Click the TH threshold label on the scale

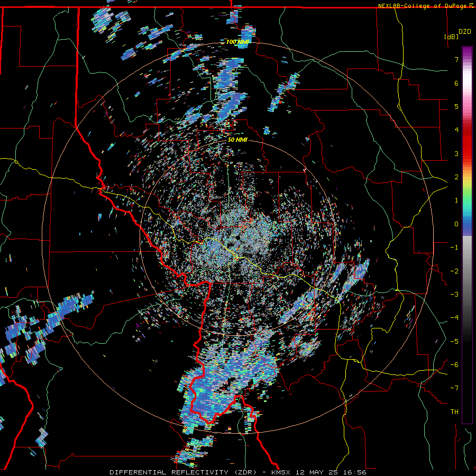point(454,412)
